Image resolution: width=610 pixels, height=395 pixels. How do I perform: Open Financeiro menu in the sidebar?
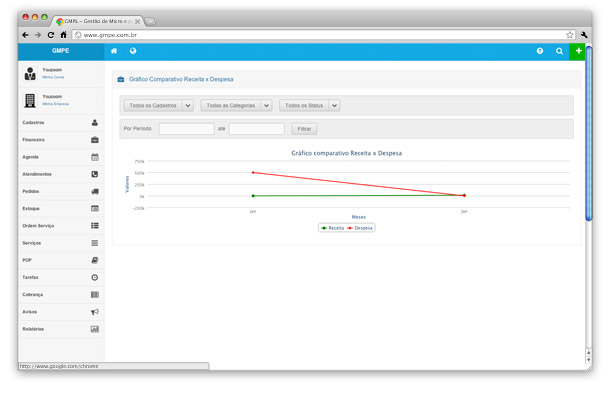[61, 140]
